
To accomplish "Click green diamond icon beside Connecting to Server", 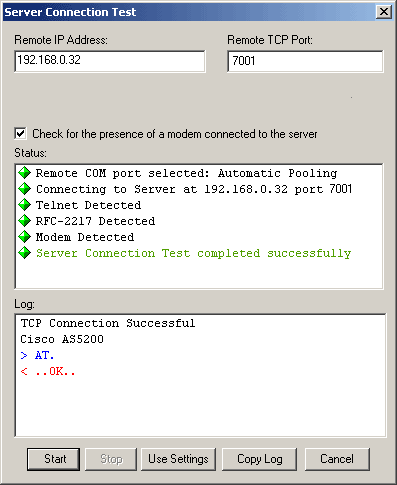I will click(x=24, y=189).
